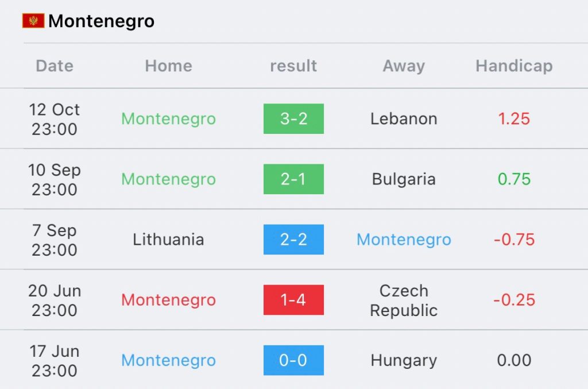This screenshot has width=588, height=389.
Task: Select the result column header
Action: click(x=293, y=66)
